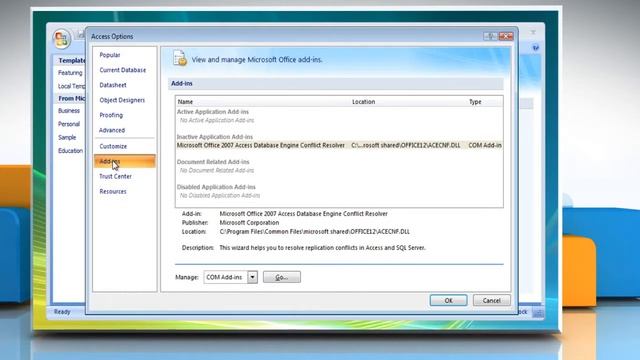Click the Location column header

364,102
